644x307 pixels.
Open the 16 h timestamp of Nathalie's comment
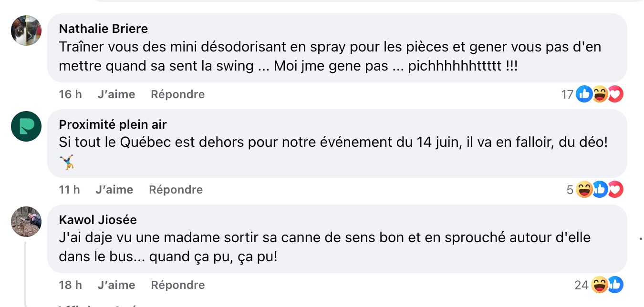pyautogui.click(x=70, y=94)
